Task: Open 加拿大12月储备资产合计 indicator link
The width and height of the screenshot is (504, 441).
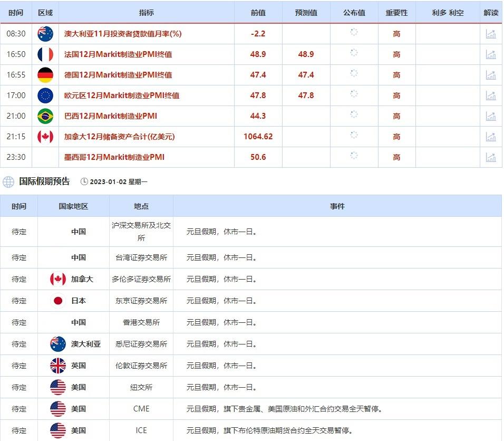Action: pyautogui.click(x=119, y=137)
